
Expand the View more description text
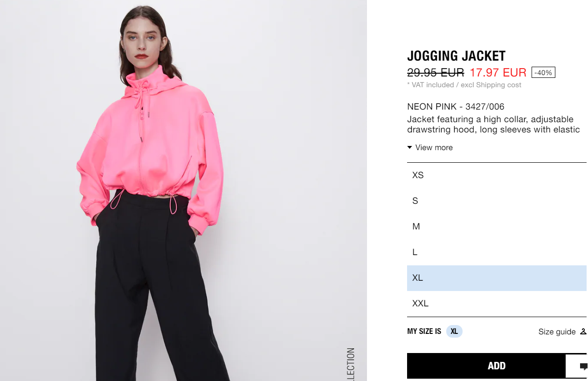[430, 147]
